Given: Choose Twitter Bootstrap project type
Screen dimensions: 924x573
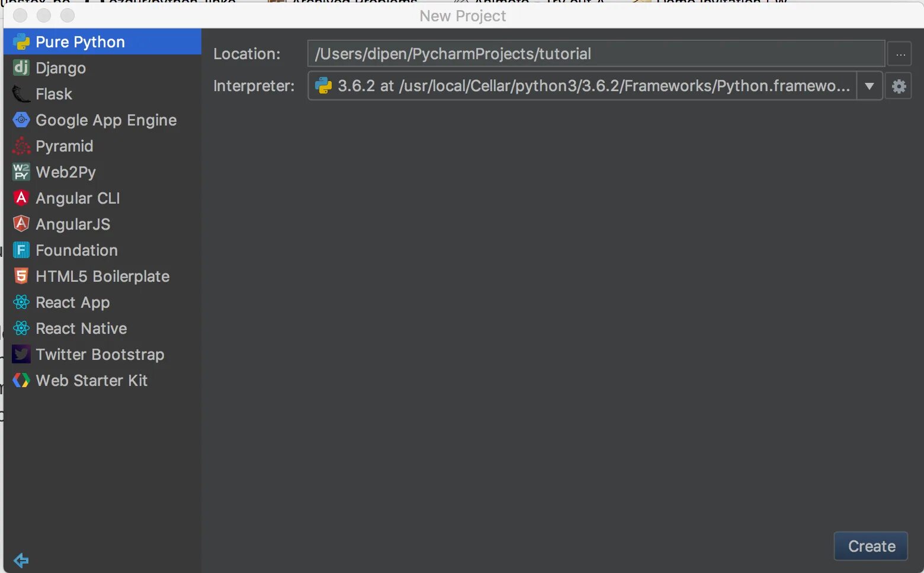Looking at the screenshot, I should pos(102,355).
